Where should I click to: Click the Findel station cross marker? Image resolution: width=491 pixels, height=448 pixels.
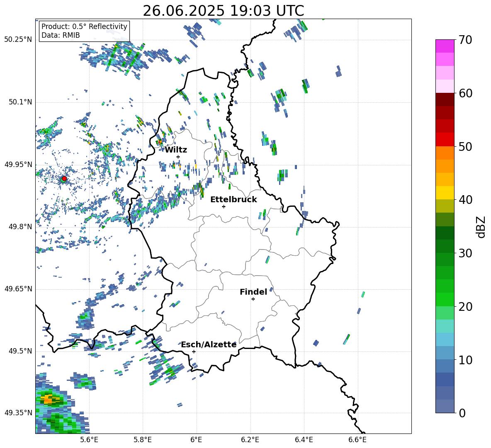tap(253, 299)
